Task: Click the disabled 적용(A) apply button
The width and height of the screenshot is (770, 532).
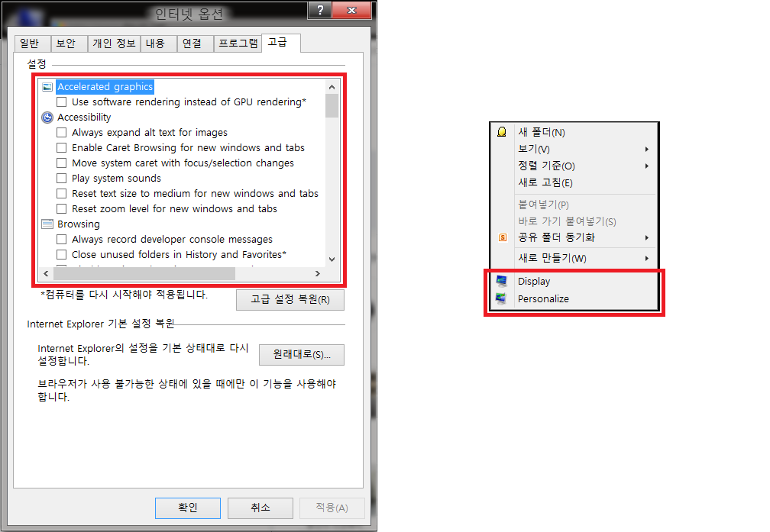Action: (332, 508)
